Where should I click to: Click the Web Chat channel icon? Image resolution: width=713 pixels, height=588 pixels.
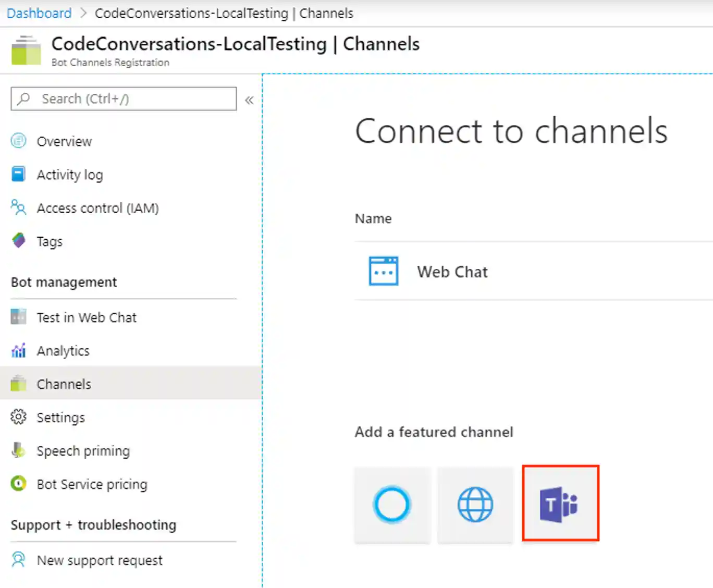click(384, 271)
